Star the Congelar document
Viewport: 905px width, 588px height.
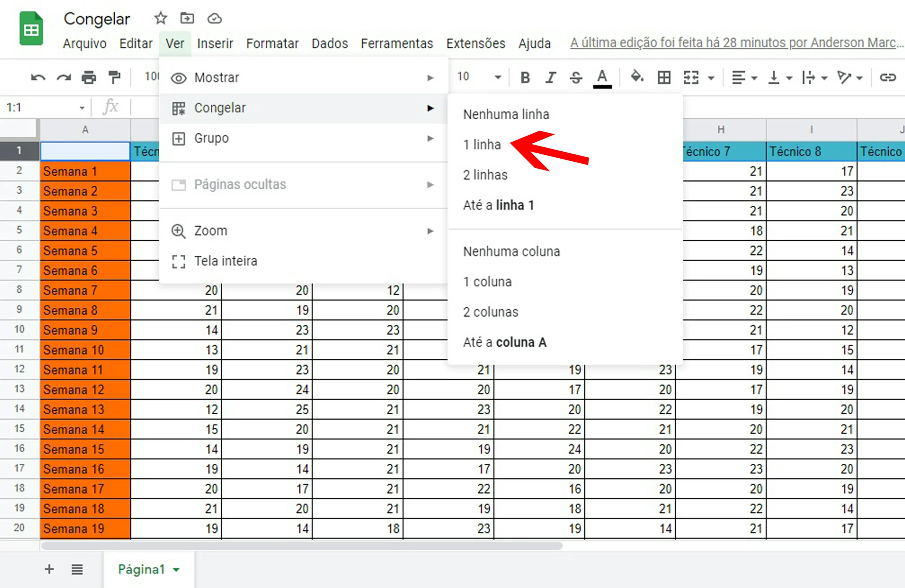(x=160, y=18)
